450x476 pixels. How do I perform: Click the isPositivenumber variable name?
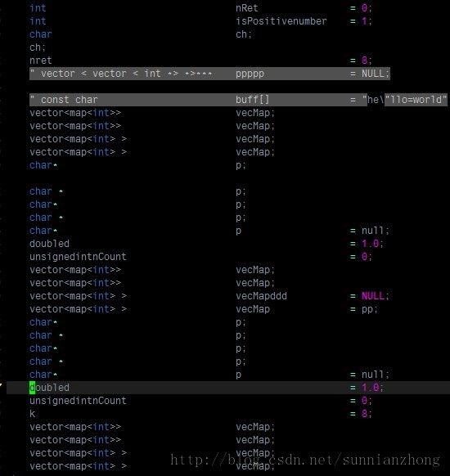[x=281, y=21]
